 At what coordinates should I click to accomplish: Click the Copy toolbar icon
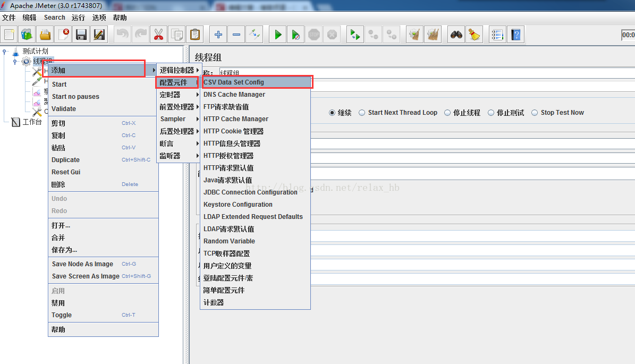click(177, 35)
